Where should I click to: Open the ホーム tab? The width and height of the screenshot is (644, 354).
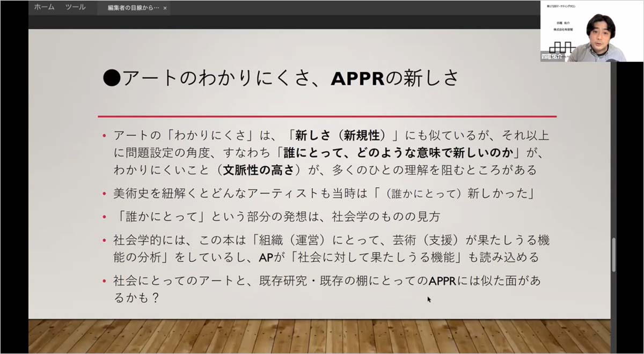(44, 8)
